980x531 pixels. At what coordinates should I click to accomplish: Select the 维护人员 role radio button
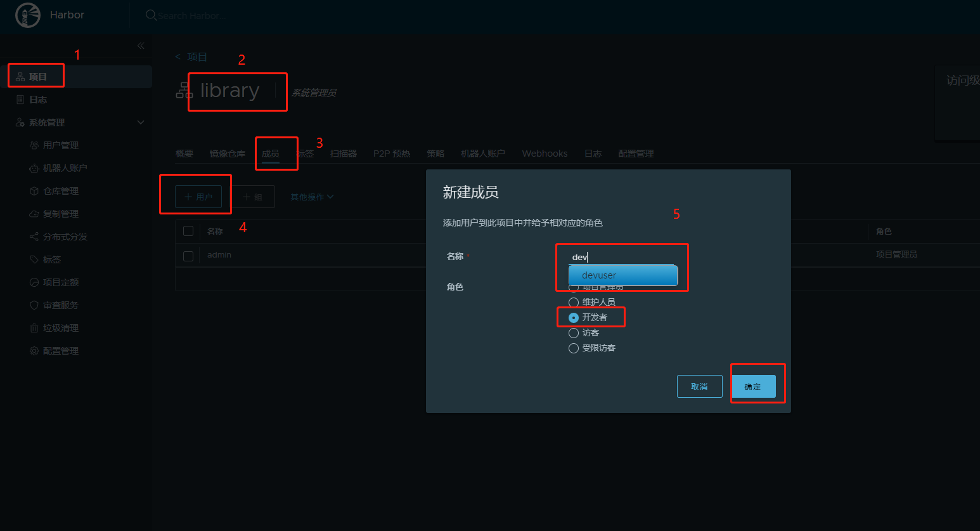574,302
